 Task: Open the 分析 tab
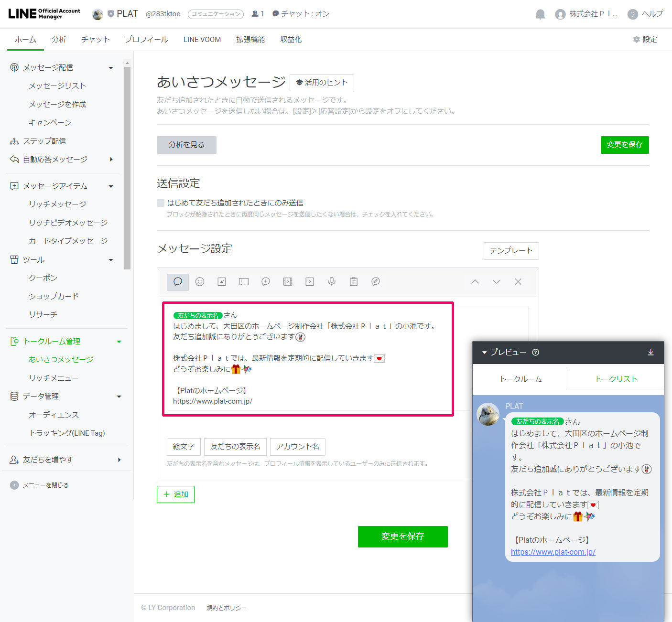coord(59,40)
